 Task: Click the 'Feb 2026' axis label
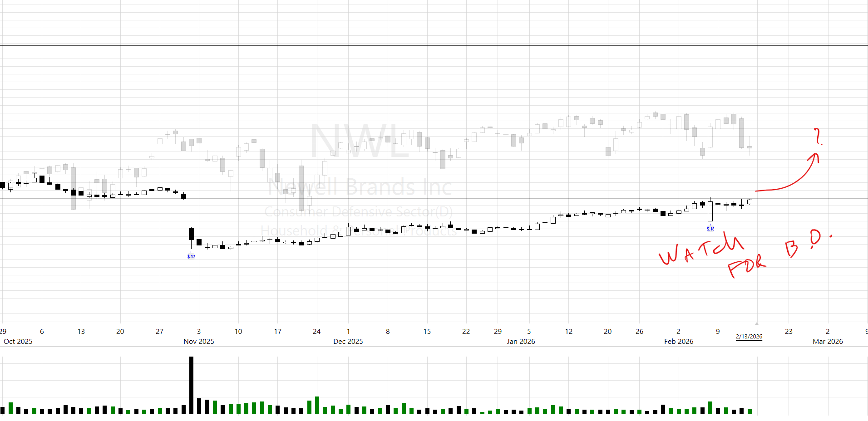pos(678,342)
